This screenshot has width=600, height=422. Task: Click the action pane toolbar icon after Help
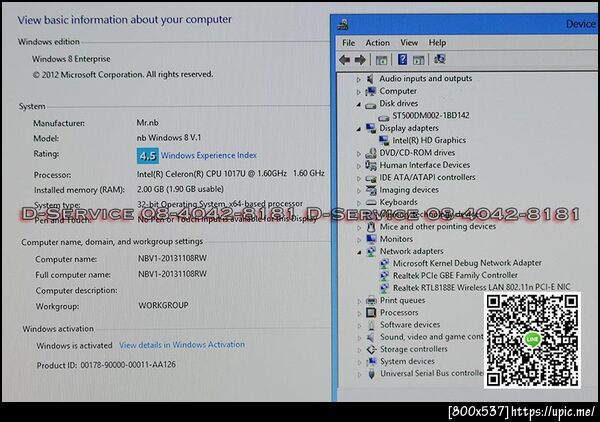(418, 60)
